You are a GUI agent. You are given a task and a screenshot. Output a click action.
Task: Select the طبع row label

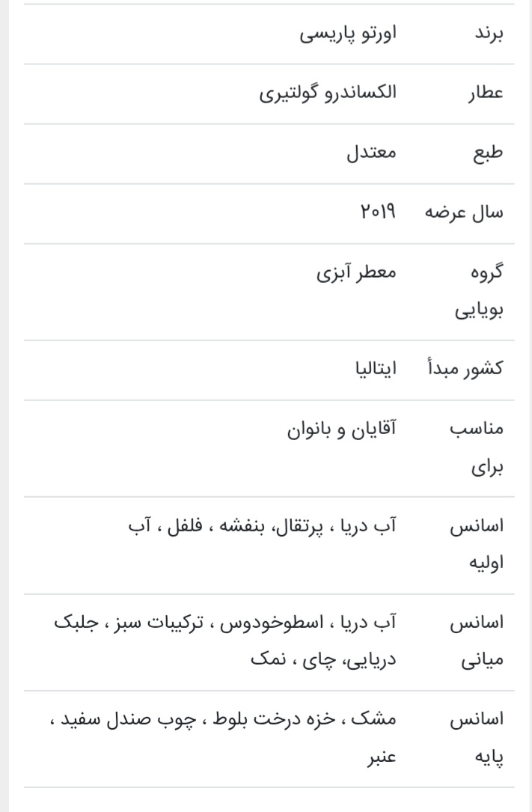[x=486, y=153]
